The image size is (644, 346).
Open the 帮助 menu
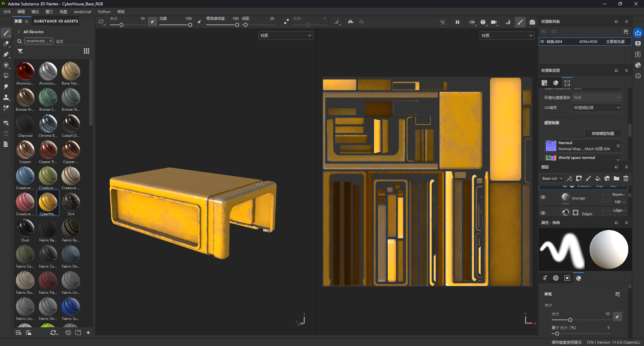click(x=121, y=12)
